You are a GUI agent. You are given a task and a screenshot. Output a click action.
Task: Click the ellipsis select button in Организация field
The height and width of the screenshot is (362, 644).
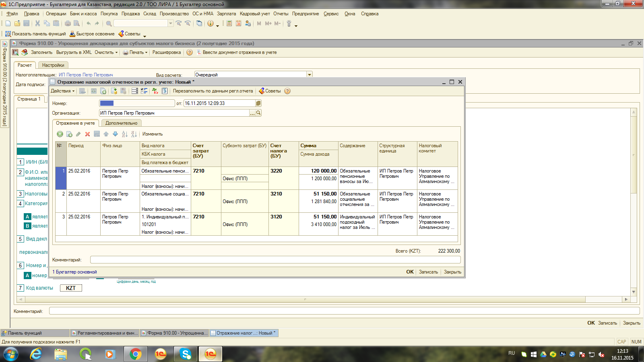pyautogui.click(x=252, y=113)
